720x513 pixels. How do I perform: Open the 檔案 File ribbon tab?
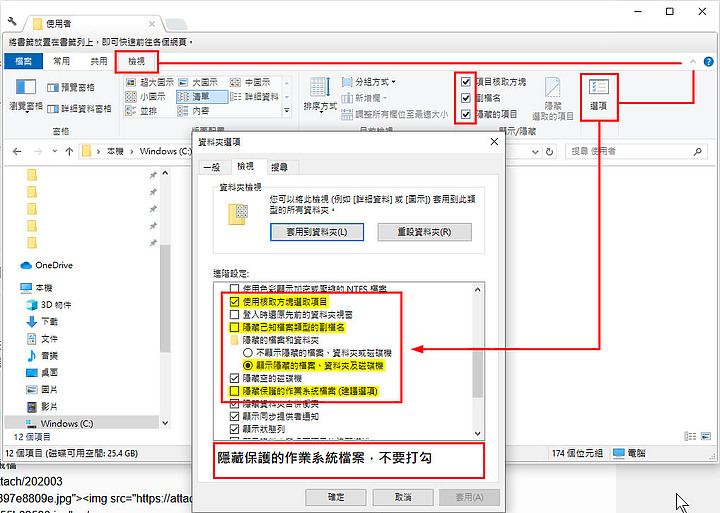point(23,61)
